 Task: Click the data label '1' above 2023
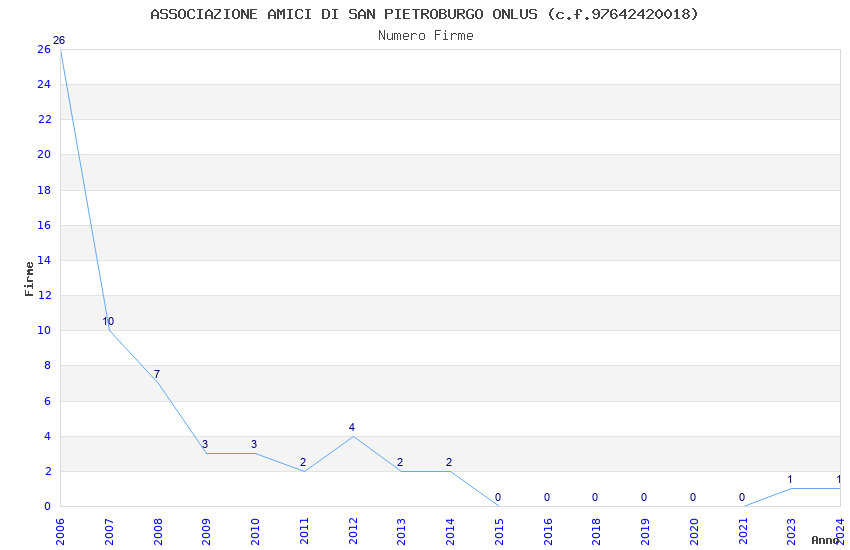tap(790, 480)
